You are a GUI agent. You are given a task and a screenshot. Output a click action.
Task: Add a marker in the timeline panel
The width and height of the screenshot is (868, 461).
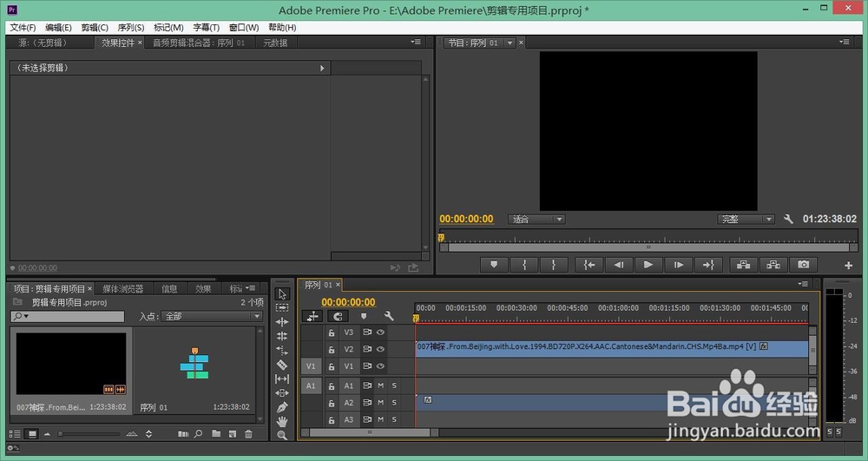(x=364, y=316)
